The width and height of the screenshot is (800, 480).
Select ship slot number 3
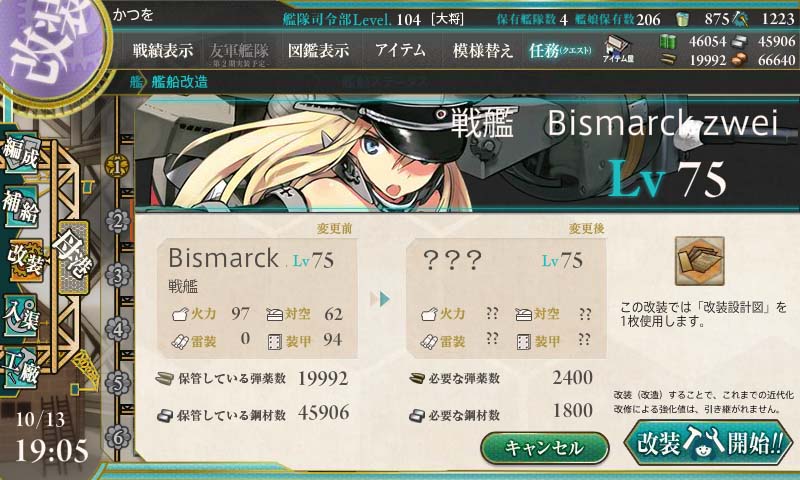(x=117, y=275)
